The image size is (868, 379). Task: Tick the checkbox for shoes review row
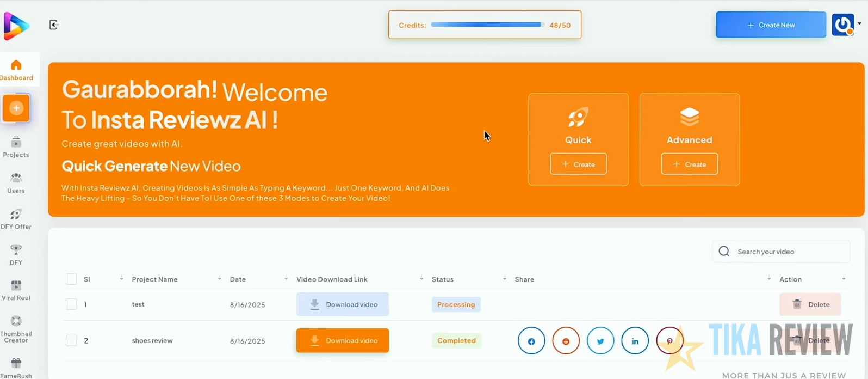[71, 340]
